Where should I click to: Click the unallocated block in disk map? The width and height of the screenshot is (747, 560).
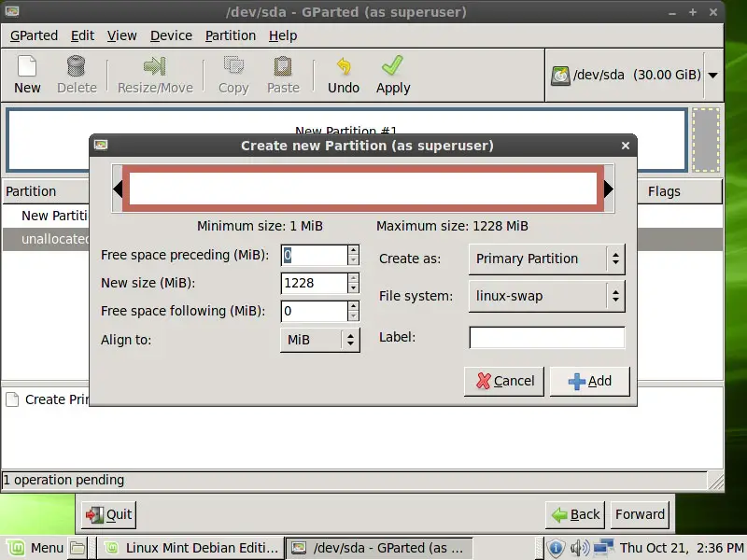pyautogui.click(x=706, y=139)
